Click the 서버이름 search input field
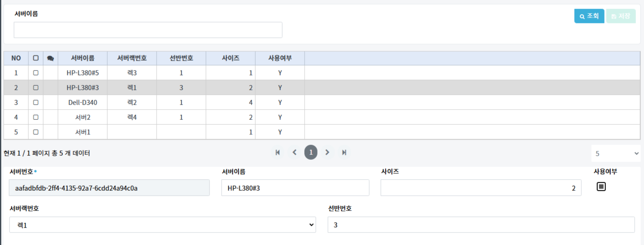The image size is (644, 245). (148, 30)
